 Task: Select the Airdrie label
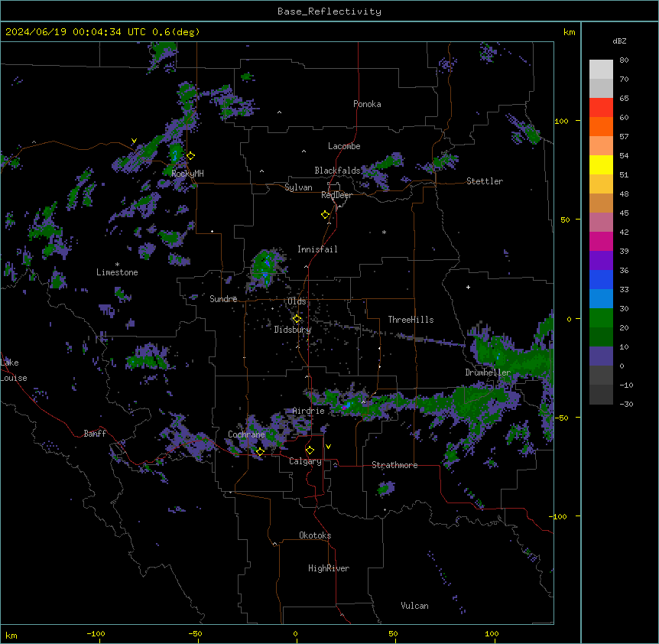pyautogui.click(x=309, y=411)
